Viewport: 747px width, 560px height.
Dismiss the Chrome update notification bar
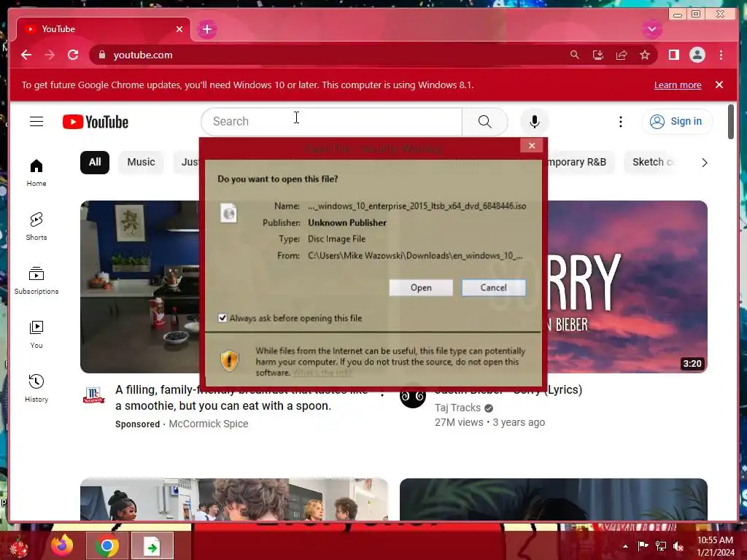click(x=719, y=85)
